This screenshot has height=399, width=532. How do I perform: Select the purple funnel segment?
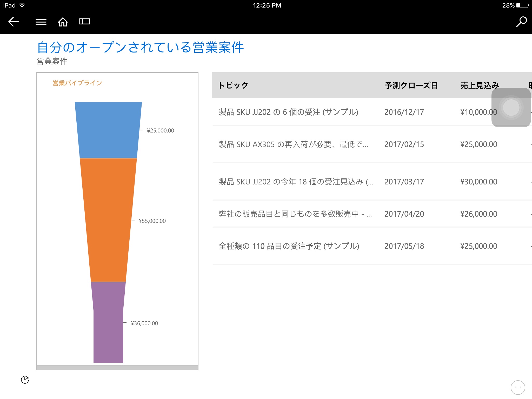(108, 322)
